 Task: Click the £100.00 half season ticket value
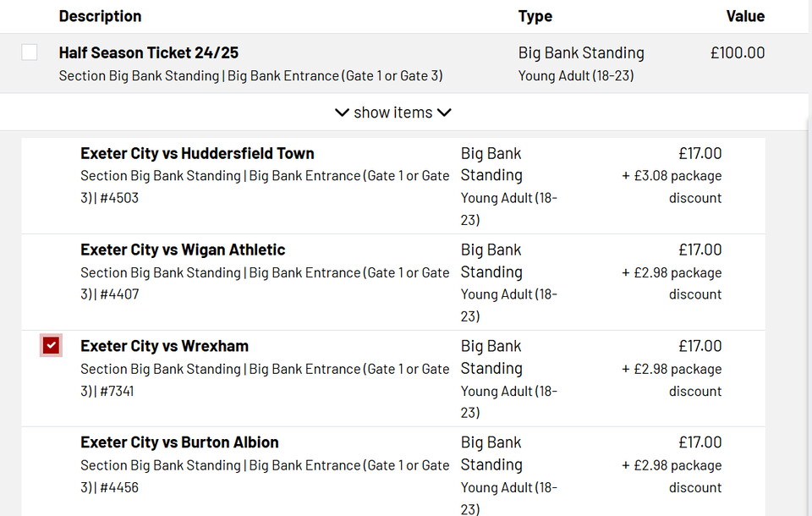coord(737,52)
